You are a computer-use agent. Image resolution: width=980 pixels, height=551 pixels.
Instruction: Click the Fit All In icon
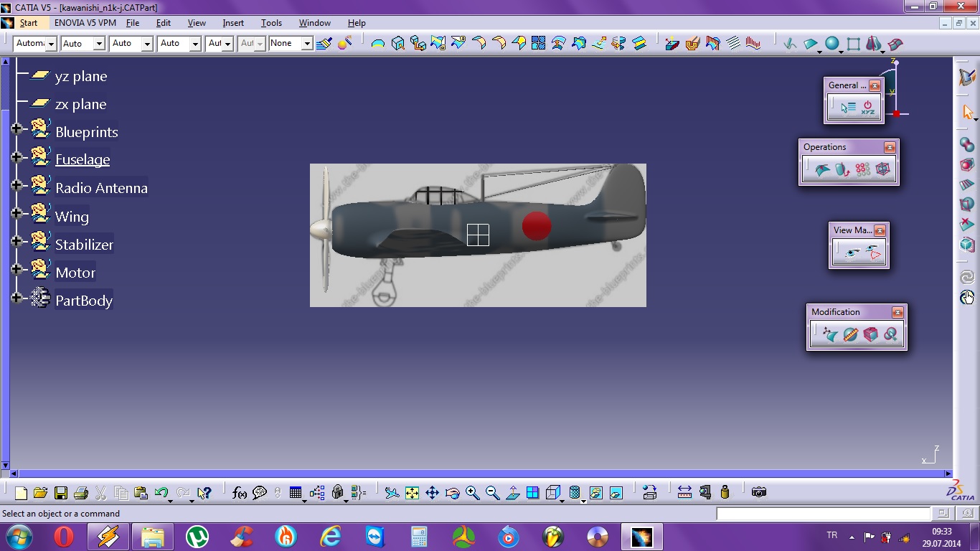pos(412,493)
